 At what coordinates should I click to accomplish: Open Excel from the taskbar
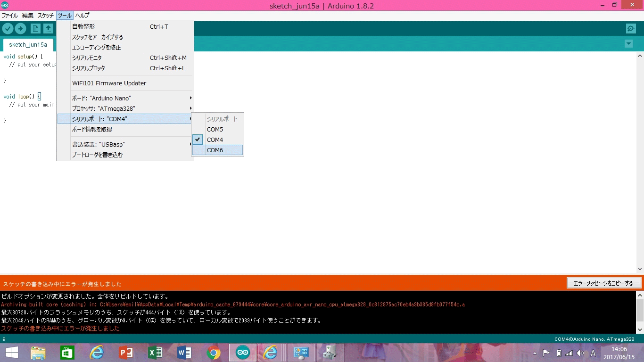pos(155,353)
